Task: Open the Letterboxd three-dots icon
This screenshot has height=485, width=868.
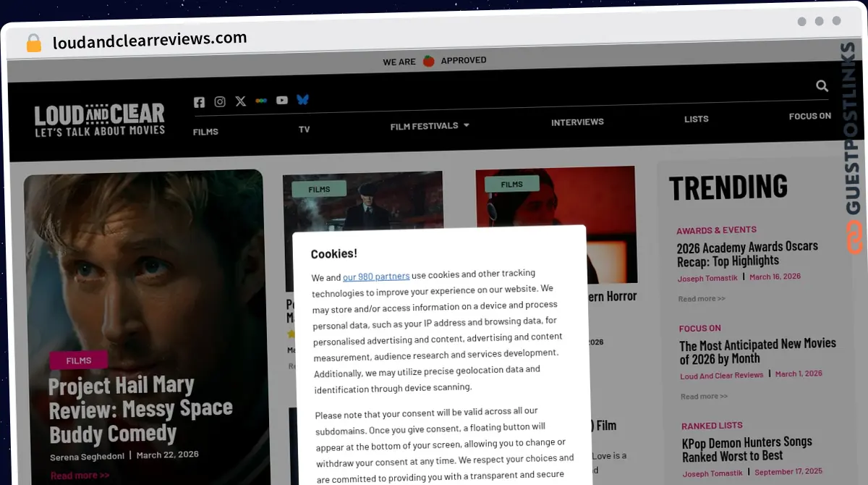Action: 261,101
